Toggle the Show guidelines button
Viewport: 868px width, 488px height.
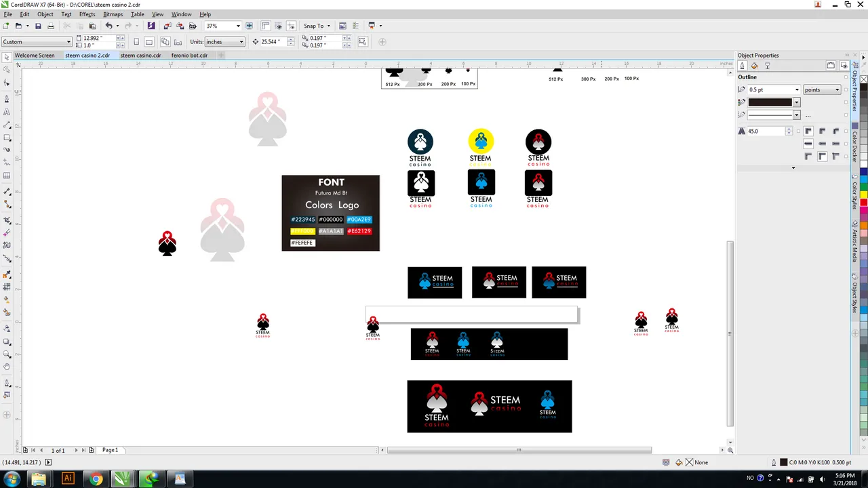pyautogui.click(x=291, y=26)
